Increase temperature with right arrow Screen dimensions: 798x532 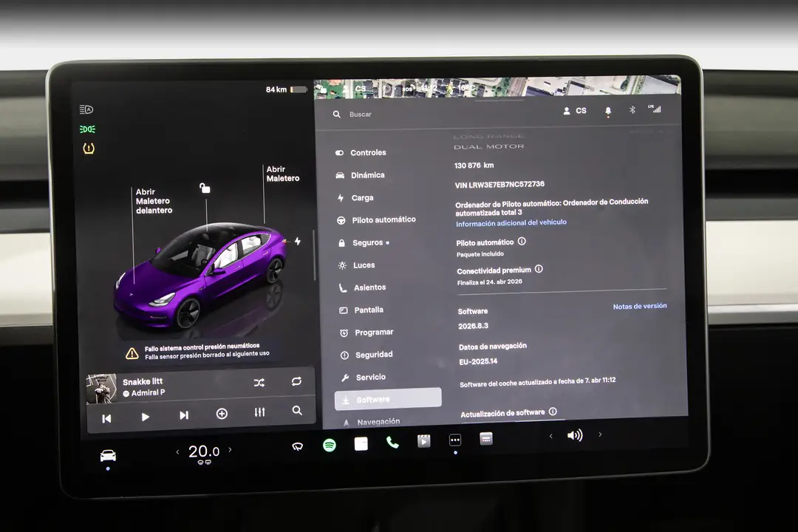click(x=230, y=449)
